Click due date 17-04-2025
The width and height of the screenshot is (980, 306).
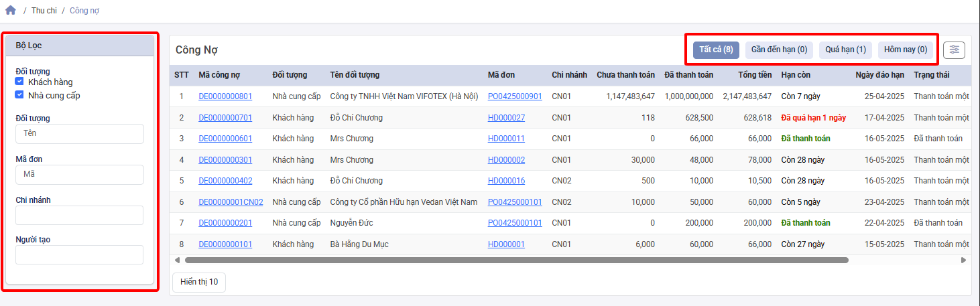click(884, 118)
